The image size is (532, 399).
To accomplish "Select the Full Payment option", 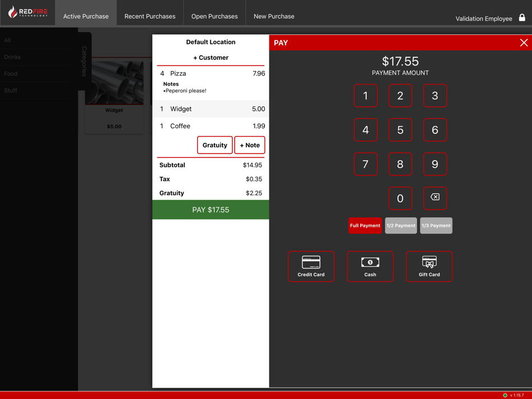I will coord(365,225).
